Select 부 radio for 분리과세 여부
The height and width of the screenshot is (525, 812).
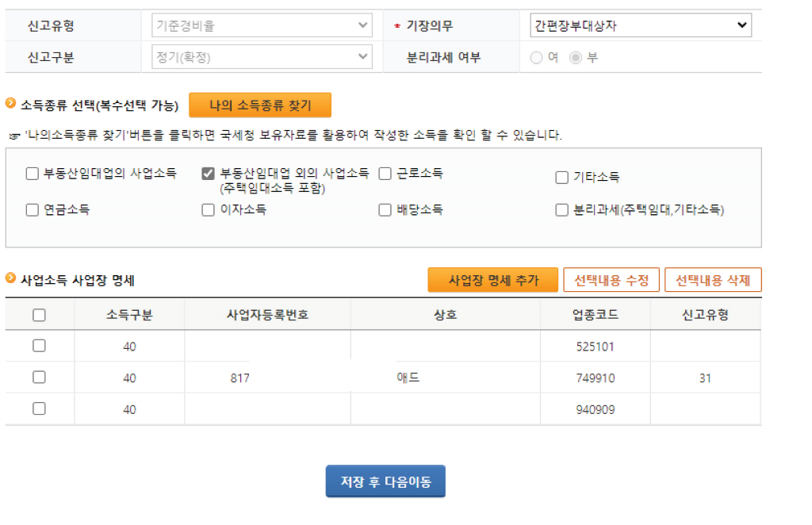click(576, 57)
